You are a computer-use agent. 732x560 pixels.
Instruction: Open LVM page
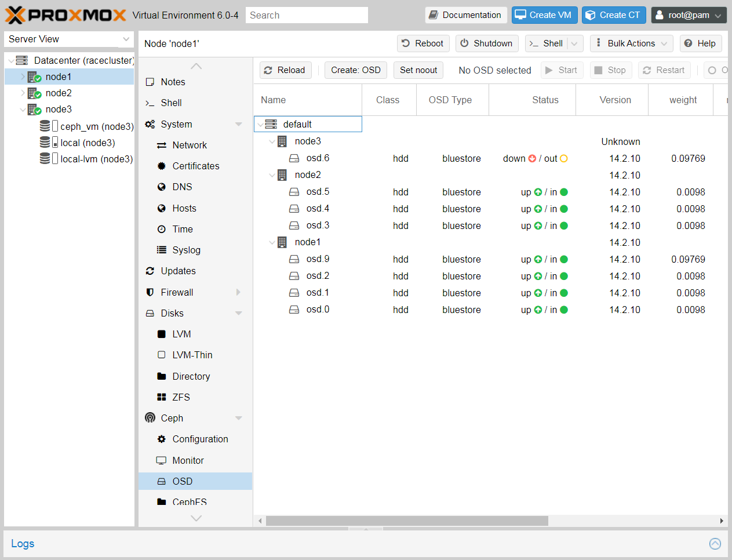pos(195,334)
